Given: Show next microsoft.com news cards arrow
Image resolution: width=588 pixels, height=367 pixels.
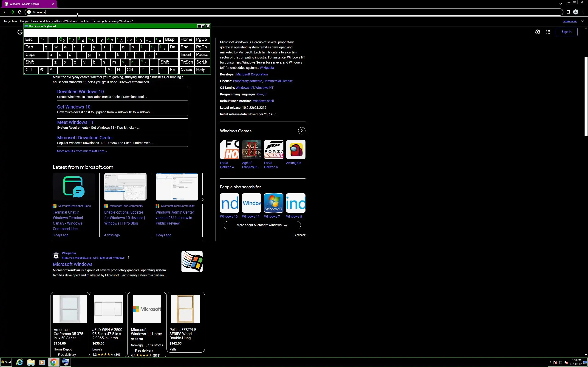Looking at the screenshot, I should pyautogui.click(x=202, y=200).
